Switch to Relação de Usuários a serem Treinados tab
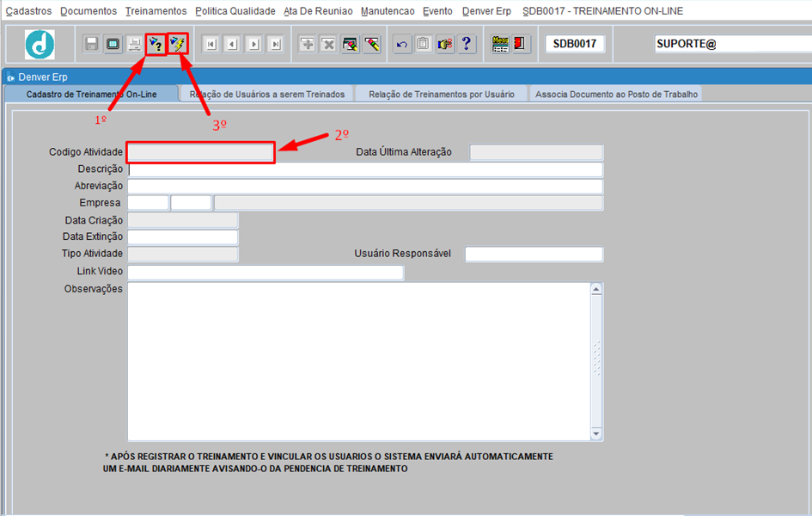 click(266, 95)
